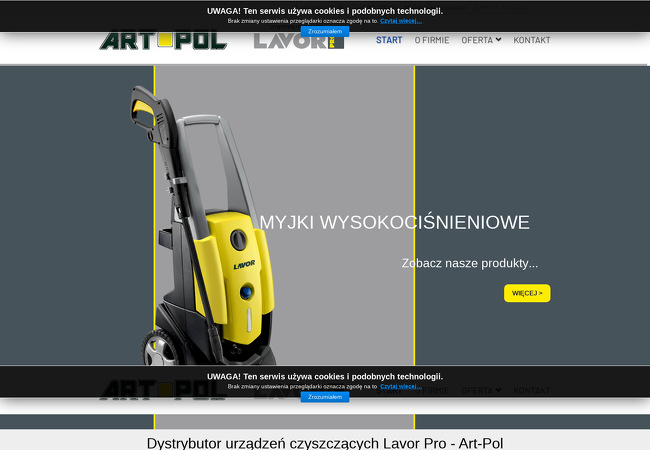Follow 'Czytaj więcej...' link in top cookie banner

point(401,21)
